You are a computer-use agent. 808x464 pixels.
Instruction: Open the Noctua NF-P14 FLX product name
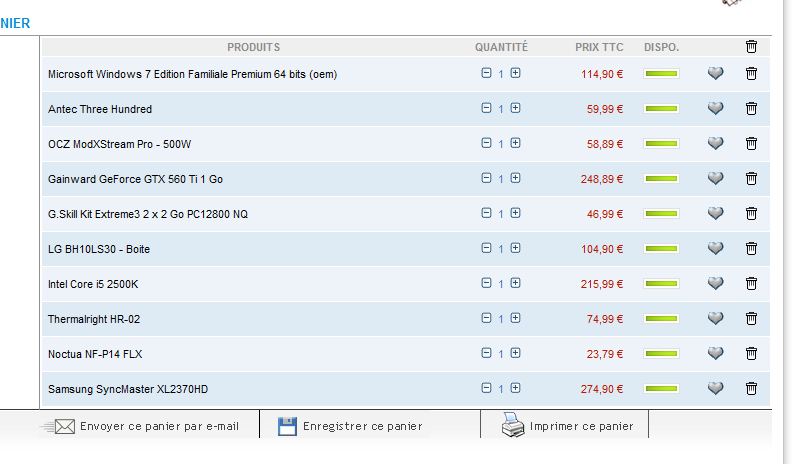click(103, 354)
